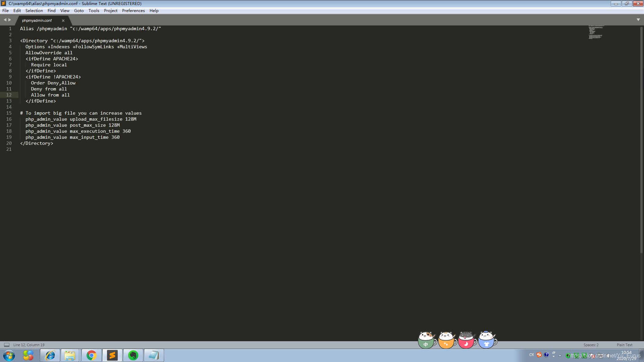Click the Action Center flag icon
Viewport: 644px width, 362px height.
(x=593, y=356)
